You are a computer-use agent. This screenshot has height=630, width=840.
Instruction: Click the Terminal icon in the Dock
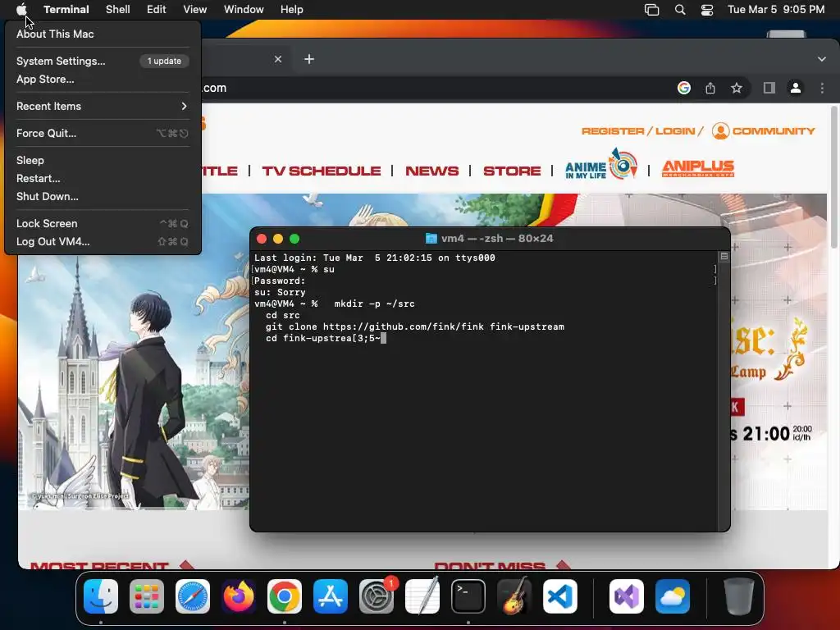point(468,596)
